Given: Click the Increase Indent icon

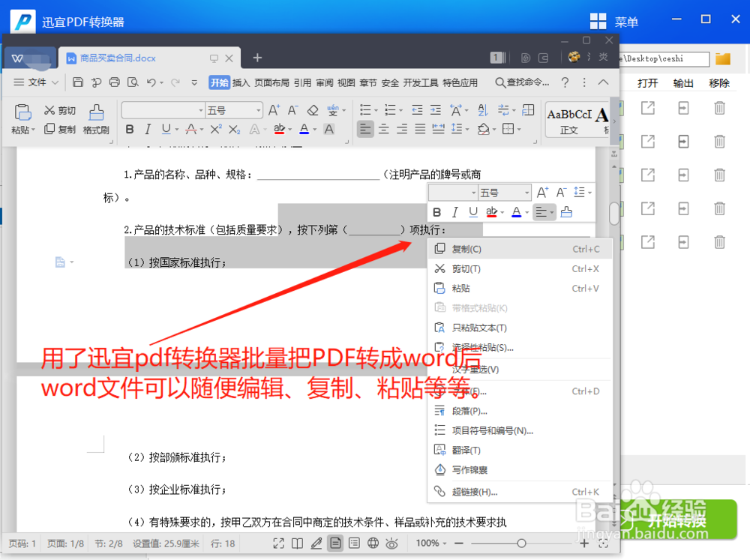Looking at the screenshot, I should point(435,110).
